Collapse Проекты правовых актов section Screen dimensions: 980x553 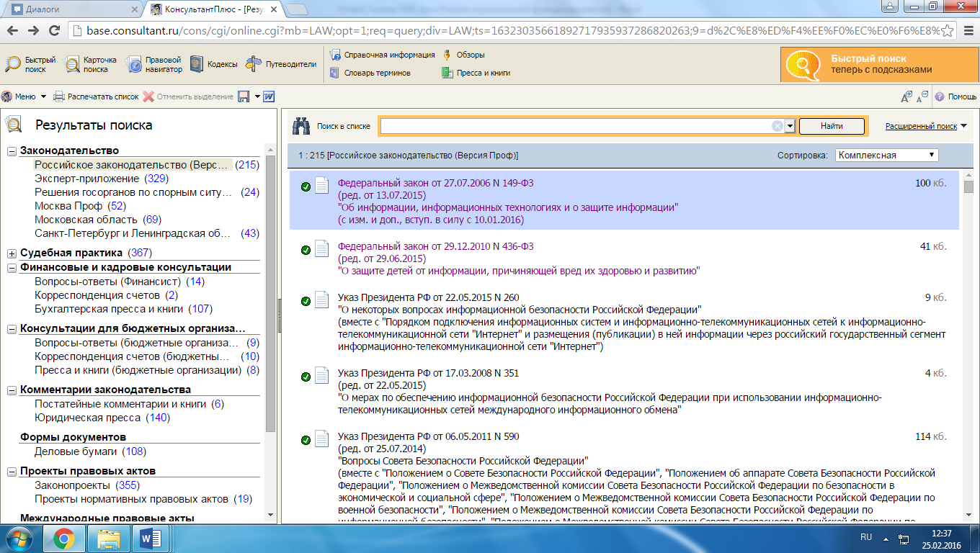(x=12, y=472)
